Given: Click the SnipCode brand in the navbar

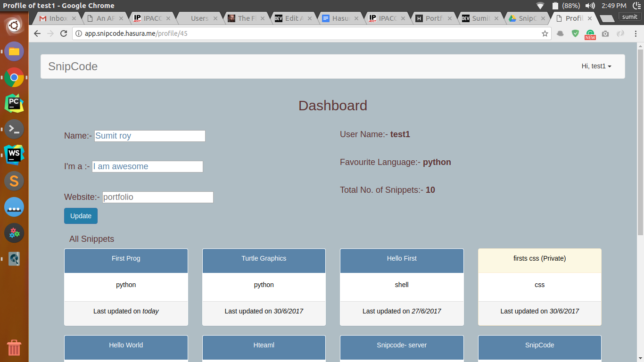Looking at the screenshot, I should point(73,66).
